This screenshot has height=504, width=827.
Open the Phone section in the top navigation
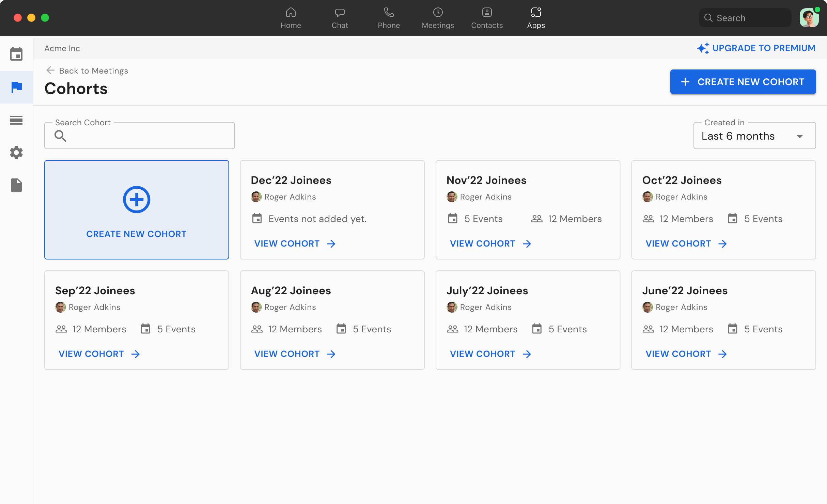[x=389, y=17]
